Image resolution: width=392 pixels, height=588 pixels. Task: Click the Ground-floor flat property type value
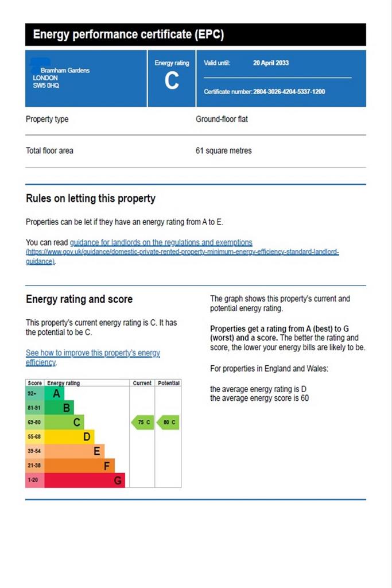point(222,119)
